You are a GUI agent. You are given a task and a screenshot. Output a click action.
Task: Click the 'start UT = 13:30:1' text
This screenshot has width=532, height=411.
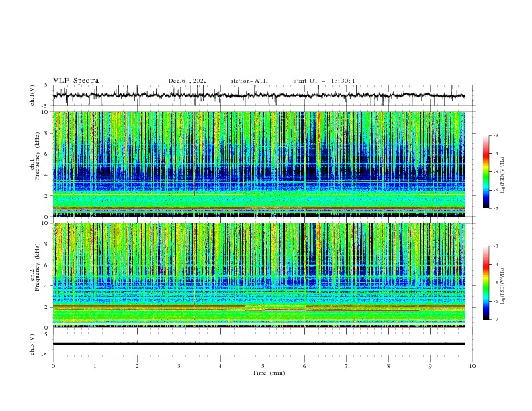point(324,81)
